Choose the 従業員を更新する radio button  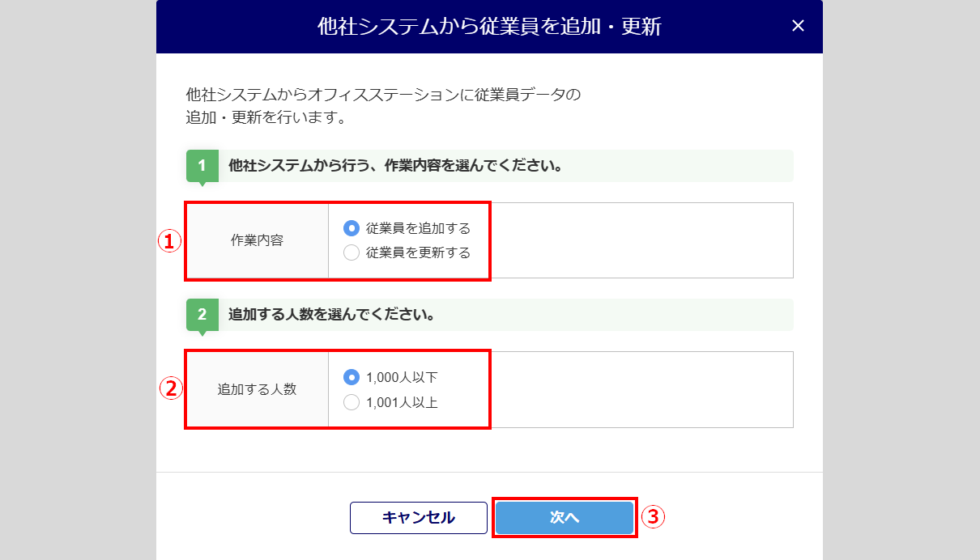[352, 252]
